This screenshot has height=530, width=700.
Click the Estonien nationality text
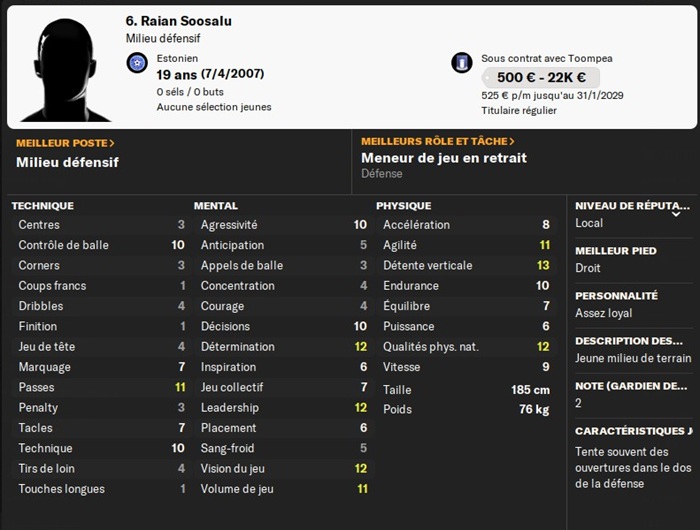(x=177, y=59)
